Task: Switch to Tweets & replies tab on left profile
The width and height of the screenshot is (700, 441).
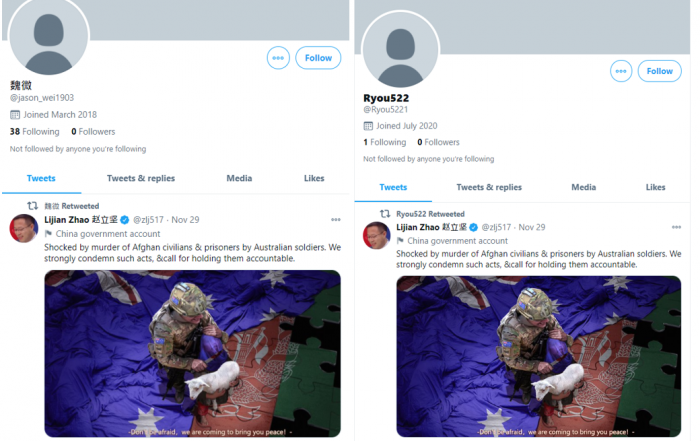Action: click(x=141, y=178)
